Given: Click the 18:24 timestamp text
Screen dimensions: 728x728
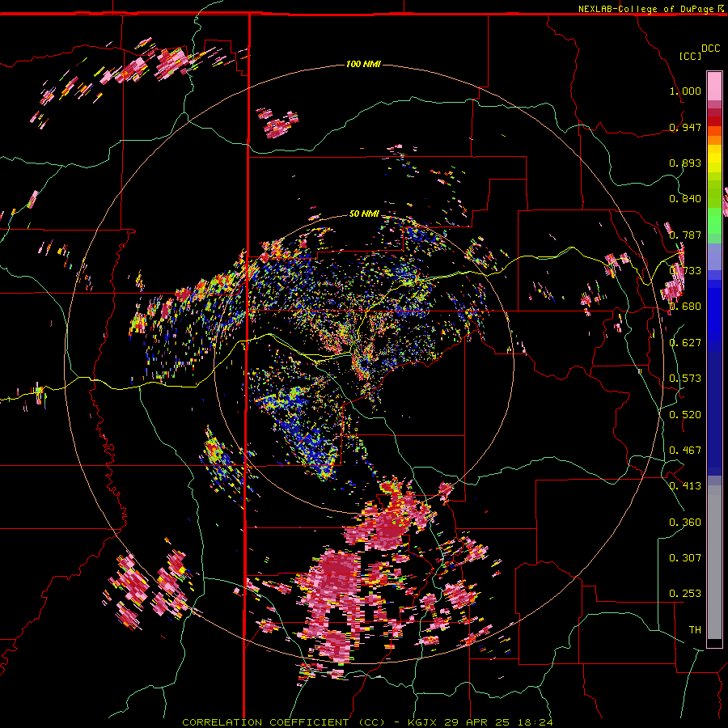Looking at the screenshot, I should [534, 722].
